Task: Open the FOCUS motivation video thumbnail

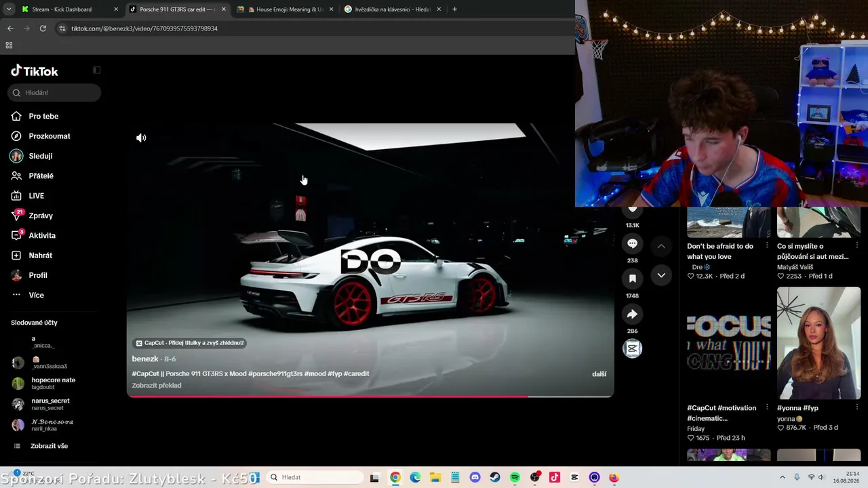Action: [x=728, y=343]
